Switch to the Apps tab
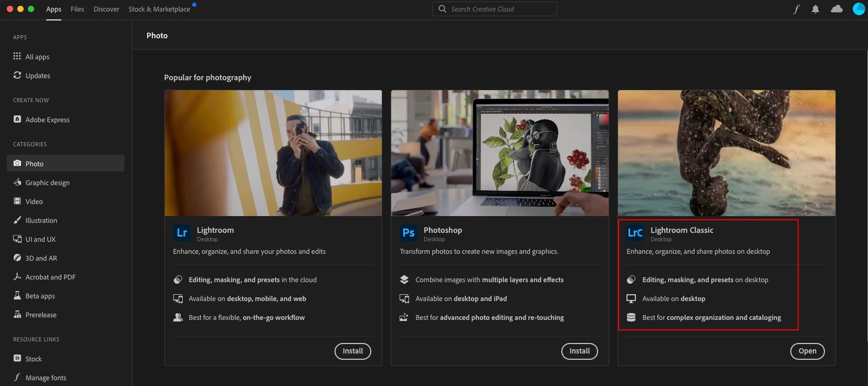Screen dimensions: 868x386 (54, 9)
